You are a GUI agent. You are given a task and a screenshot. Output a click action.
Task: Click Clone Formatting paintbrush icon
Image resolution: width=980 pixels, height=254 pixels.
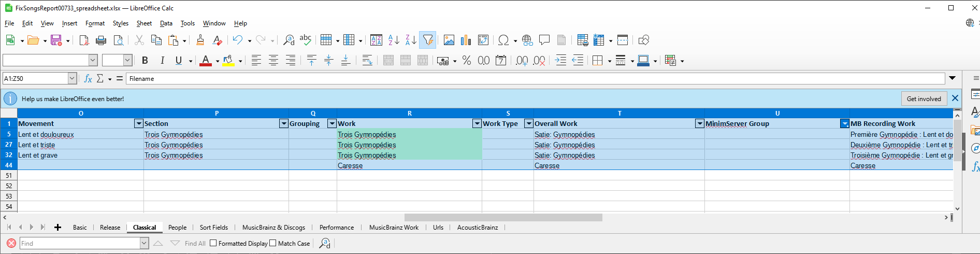coord(200,40)
